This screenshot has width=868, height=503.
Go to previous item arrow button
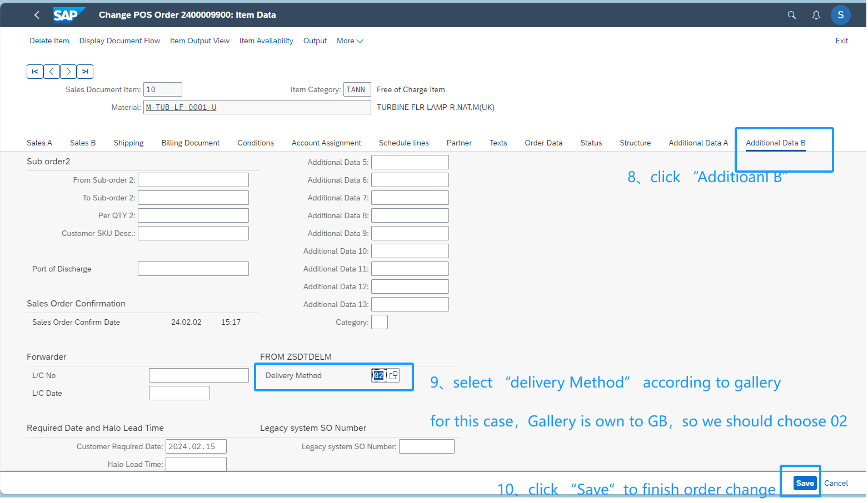[52, 72]
